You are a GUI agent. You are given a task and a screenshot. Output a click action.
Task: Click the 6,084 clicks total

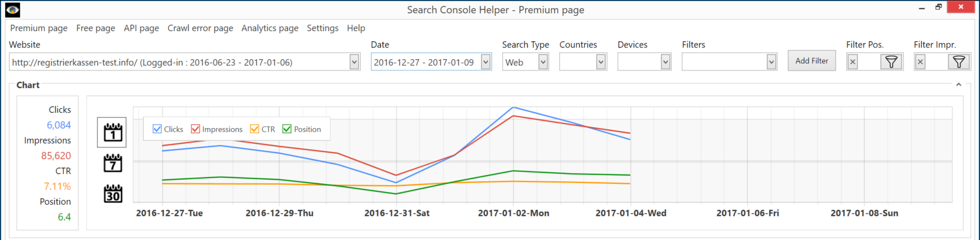59,125
